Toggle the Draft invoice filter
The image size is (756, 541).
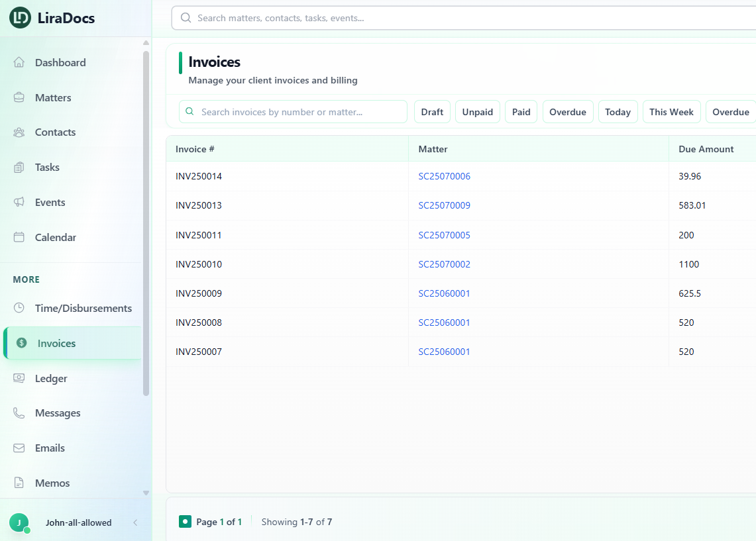click(432, 112)
